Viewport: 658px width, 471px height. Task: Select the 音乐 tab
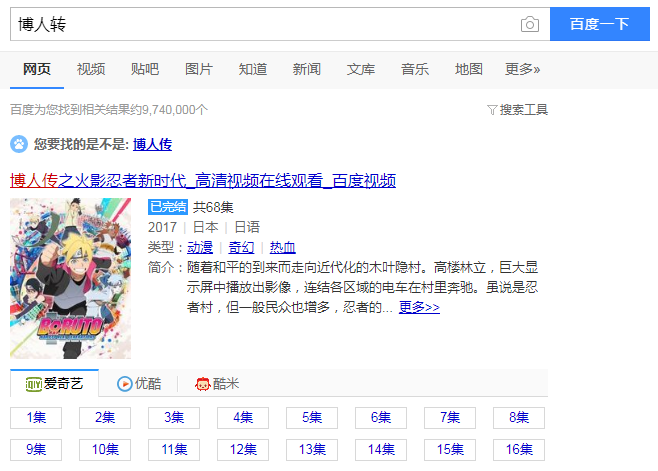click(415, 69)
